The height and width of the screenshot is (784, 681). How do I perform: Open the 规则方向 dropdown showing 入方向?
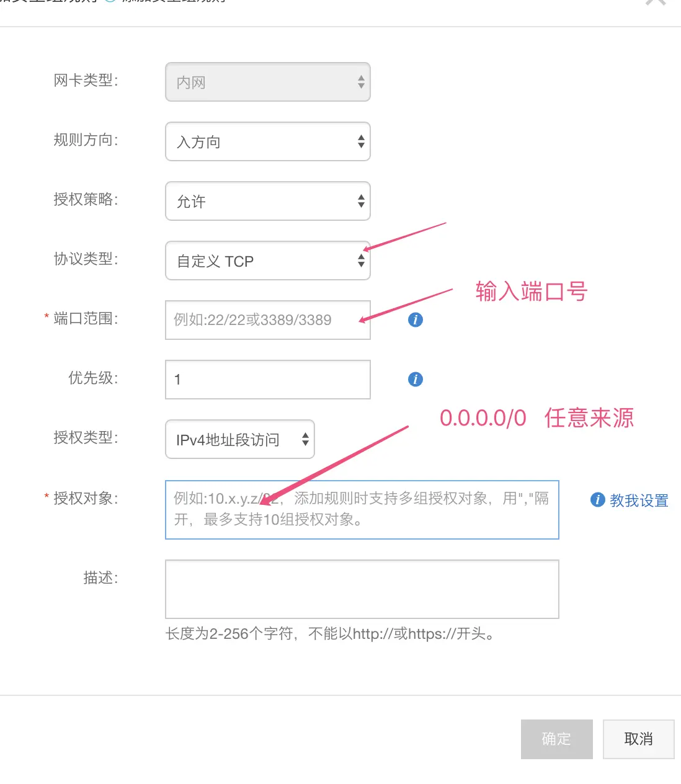[268, 141]
